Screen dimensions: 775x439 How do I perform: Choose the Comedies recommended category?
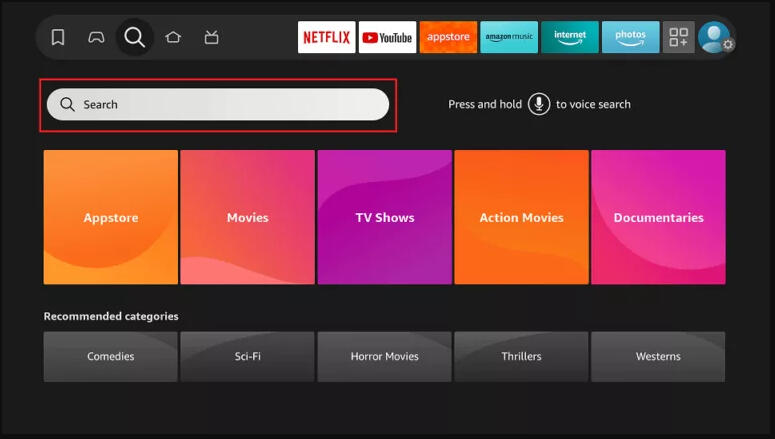coord(111,357)
